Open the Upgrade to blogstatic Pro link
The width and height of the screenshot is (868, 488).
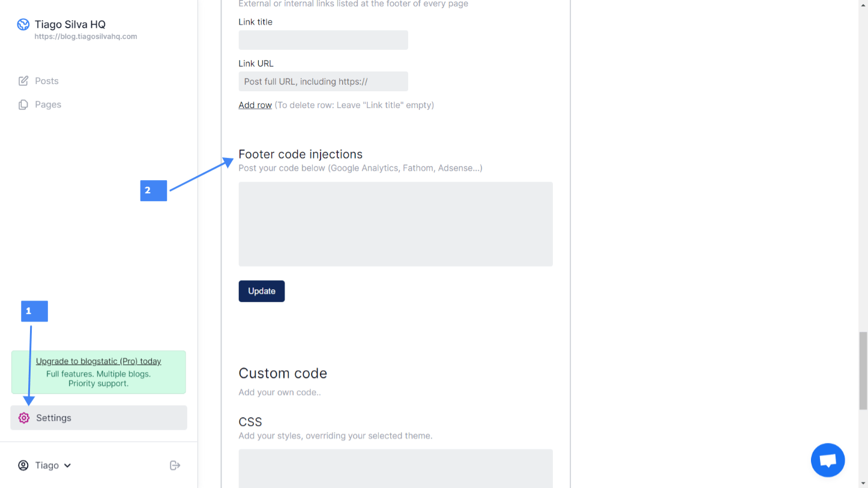98,361
